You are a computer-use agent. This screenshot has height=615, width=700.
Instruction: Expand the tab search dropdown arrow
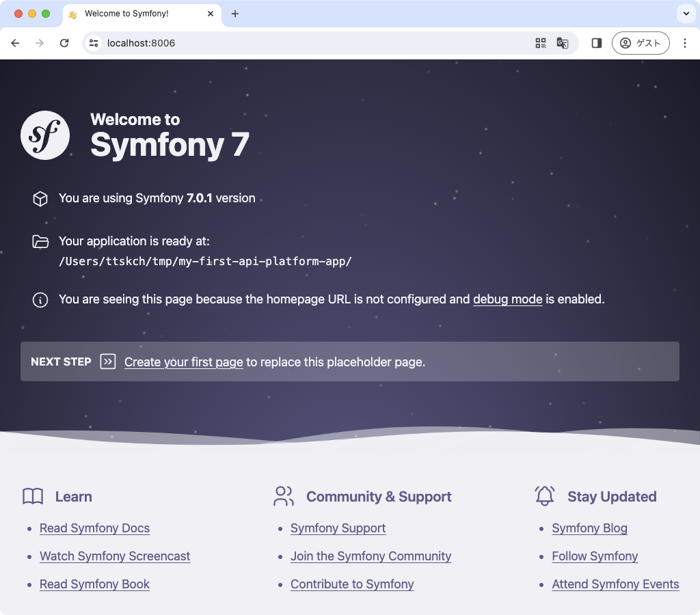point(685,14)
